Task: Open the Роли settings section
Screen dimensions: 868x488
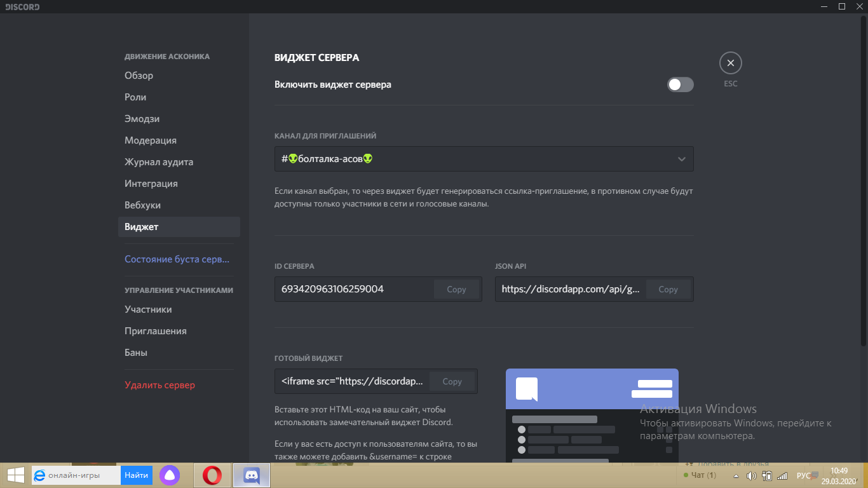Action: [179, 97]
